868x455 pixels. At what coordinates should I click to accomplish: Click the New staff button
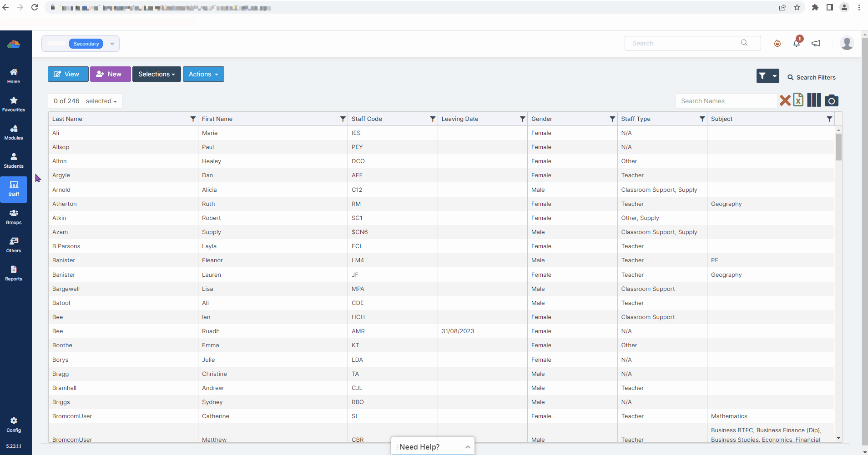(x=110, y=74)
